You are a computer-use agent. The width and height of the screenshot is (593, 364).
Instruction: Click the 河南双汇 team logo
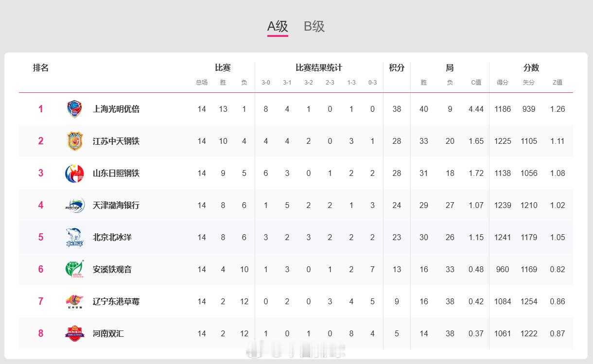74,333
